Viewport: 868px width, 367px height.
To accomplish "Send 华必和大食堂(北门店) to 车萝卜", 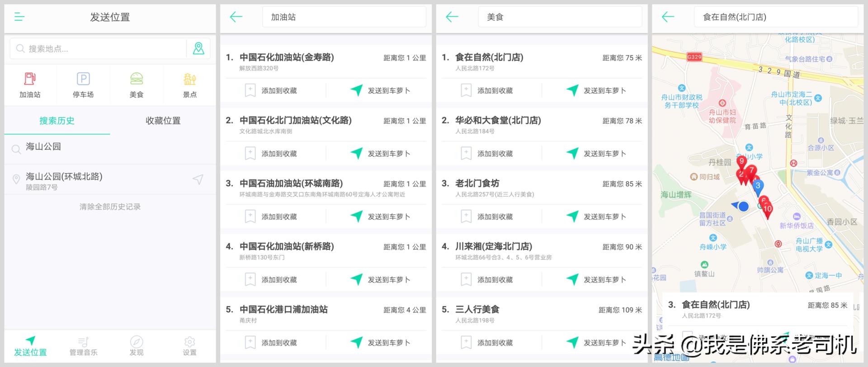I will 596,154.
